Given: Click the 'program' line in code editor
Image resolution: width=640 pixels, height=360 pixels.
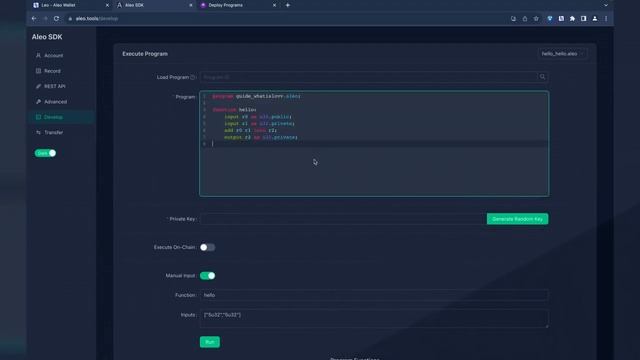Looking at the screenshot, I should 256,96.
